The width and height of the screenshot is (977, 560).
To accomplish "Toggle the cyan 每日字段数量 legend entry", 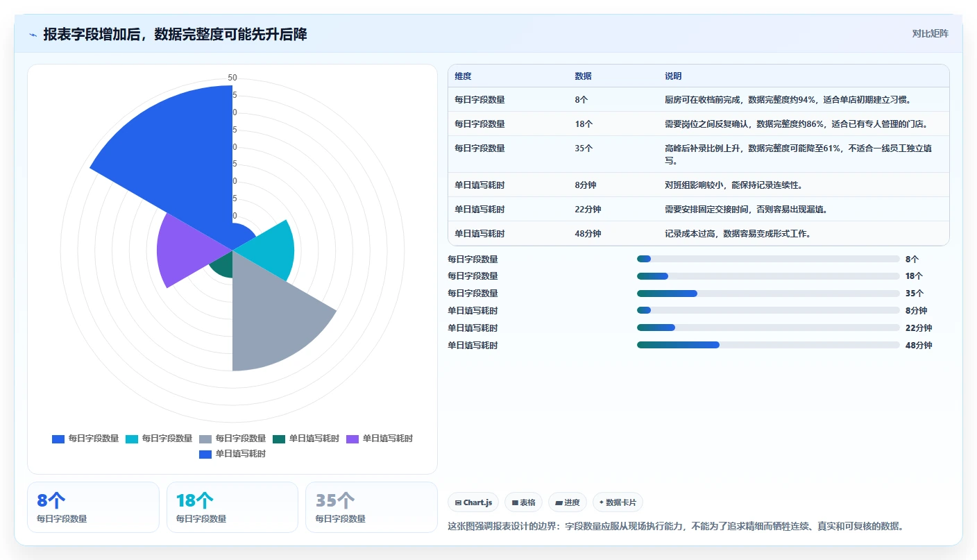I will click(159, 439).
